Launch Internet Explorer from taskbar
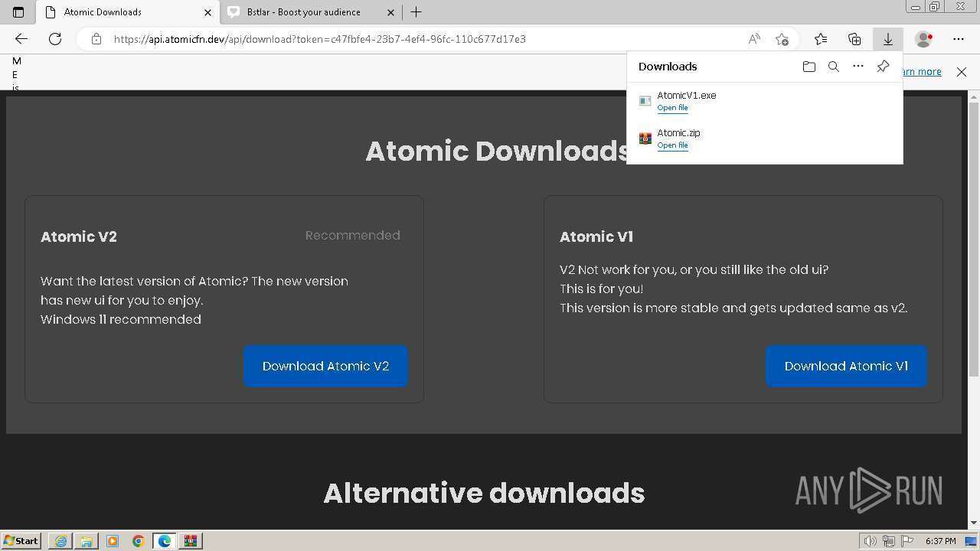 pyautogui.click(x=60, y=541)
